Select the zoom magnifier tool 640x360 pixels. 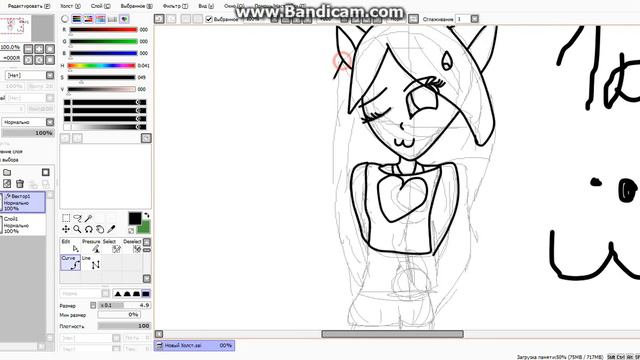coord(77,229)
